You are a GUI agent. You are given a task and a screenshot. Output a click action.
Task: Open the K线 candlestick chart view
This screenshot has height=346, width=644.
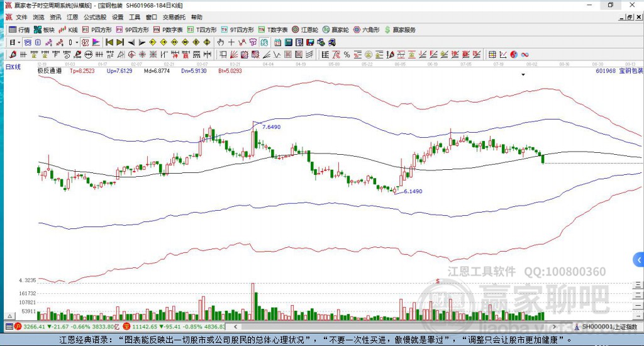click(x=69, y=30)
